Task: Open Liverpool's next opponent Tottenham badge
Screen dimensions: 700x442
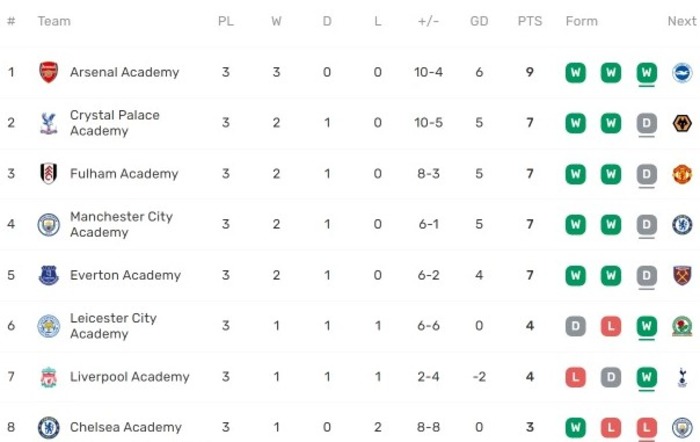Action: pos(682,376)
